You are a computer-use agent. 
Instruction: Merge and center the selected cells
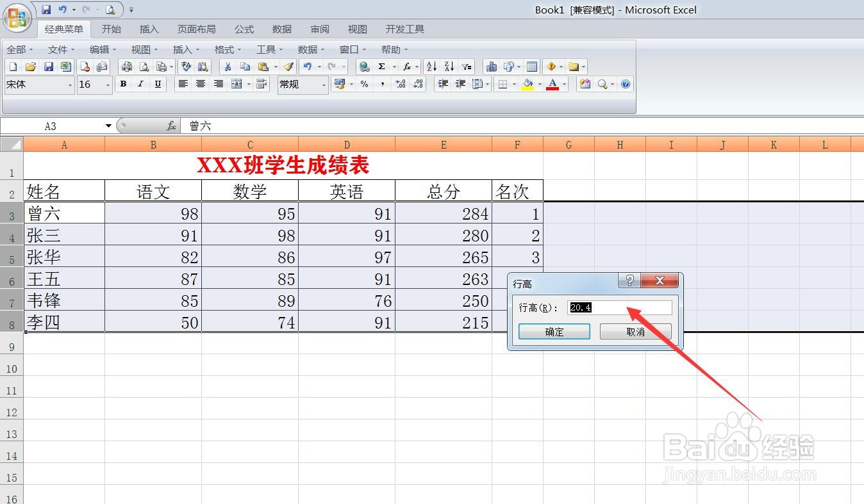236,83
